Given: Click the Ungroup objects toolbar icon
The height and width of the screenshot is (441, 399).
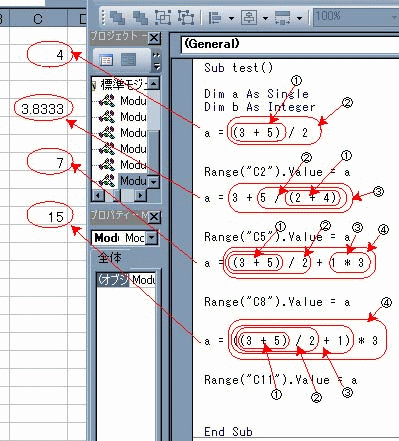Looking at the screenshot, I should 186,17.
